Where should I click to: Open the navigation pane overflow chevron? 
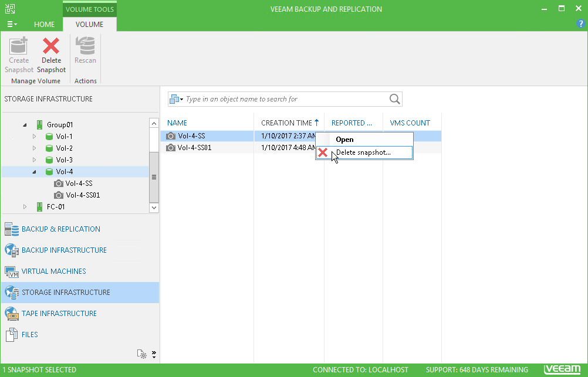pos(154,354)
